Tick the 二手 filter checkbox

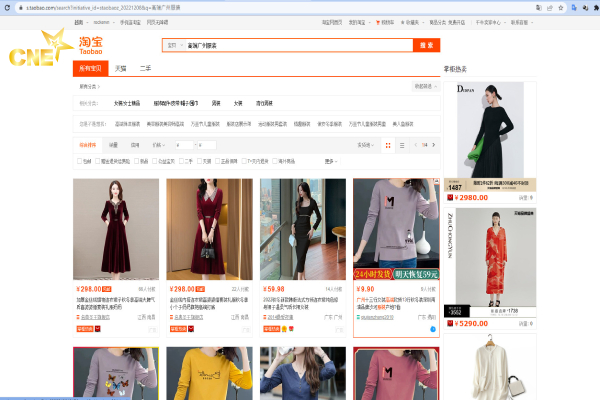(181, 161)
